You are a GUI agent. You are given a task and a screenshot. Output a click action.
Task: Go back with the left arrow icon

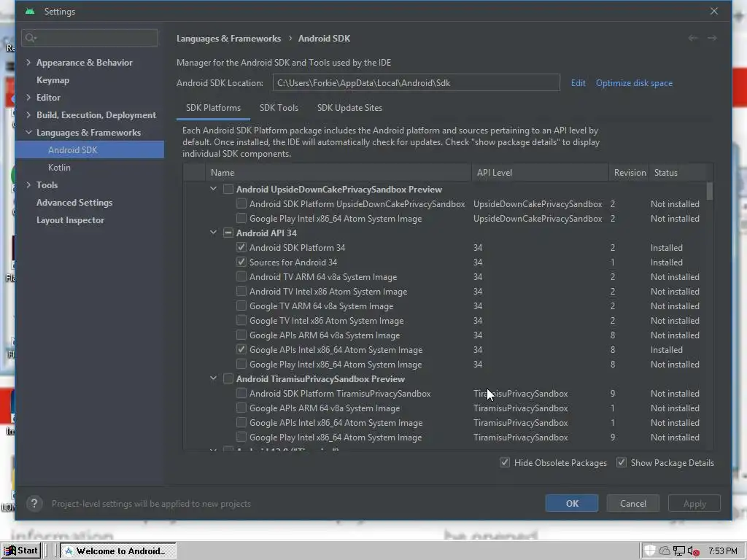(693, 38)
